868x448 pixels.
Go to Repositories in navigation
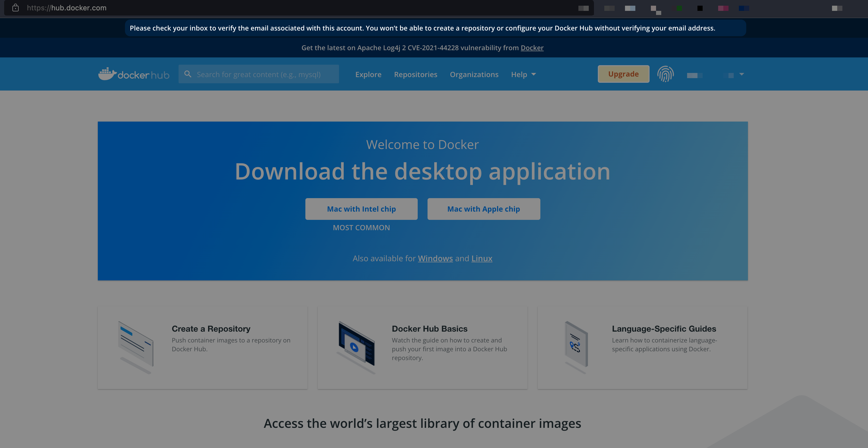click(415, 74)
